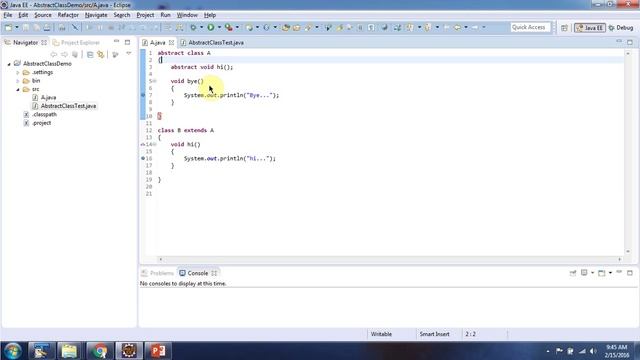
Task: Open the Edit menu
Action: [23, 15]
